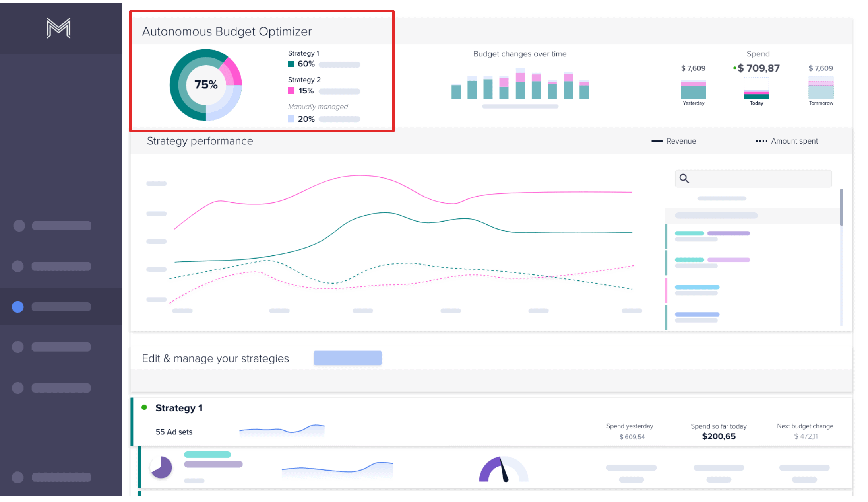868x502 pixels.
Task: Expand the Manually managed budget section
Action: 318,106
